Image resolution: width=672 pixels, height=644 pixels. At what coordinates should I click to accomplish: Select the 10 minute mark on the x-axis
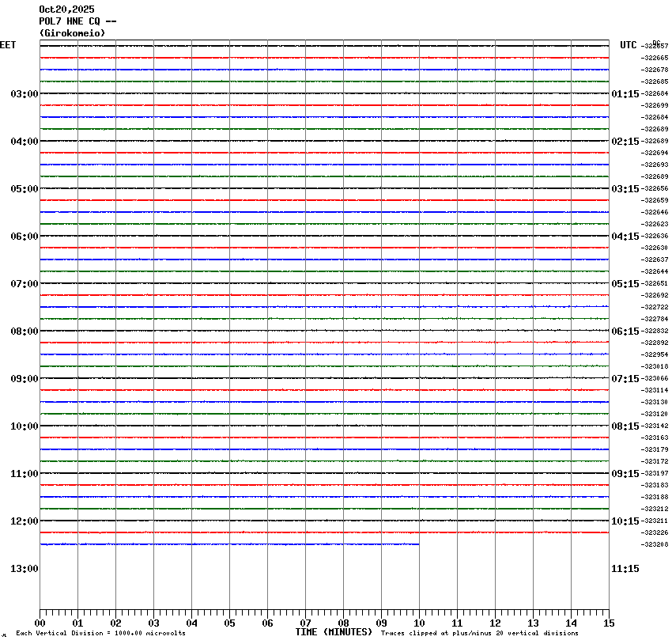coord(419,623)
